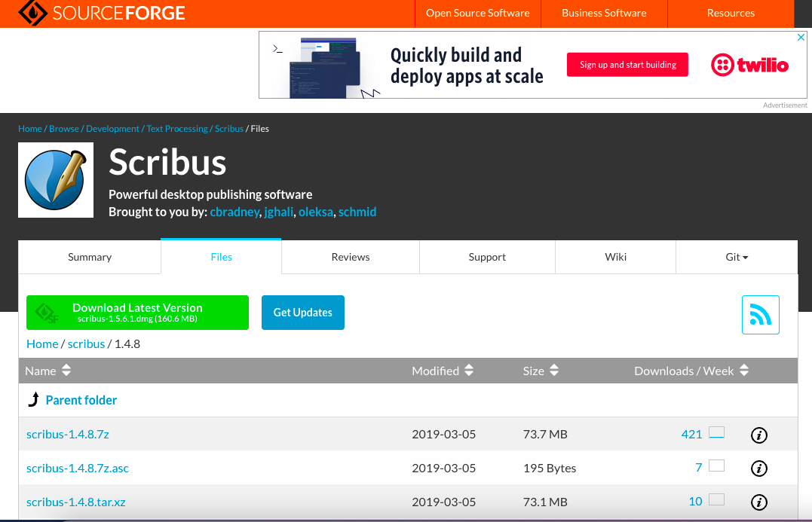The height and width of the screenshot is (522, 812).
Task: Open the Text Processing breadcrumb link
Action: (x=177, y=128)
